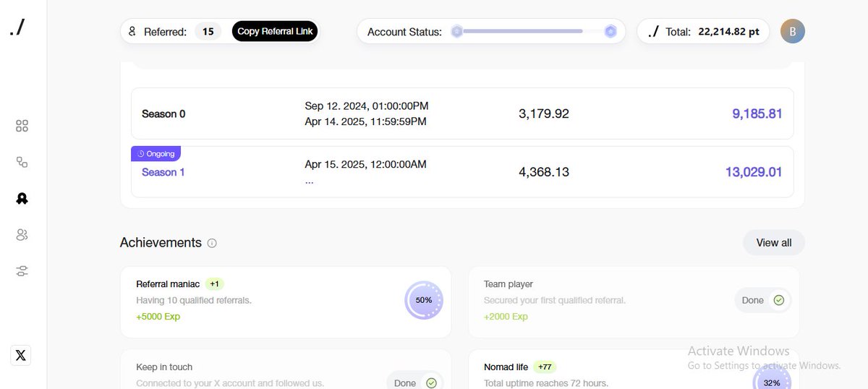
Task: Click the Account Status progress bar
Action: 534,31
